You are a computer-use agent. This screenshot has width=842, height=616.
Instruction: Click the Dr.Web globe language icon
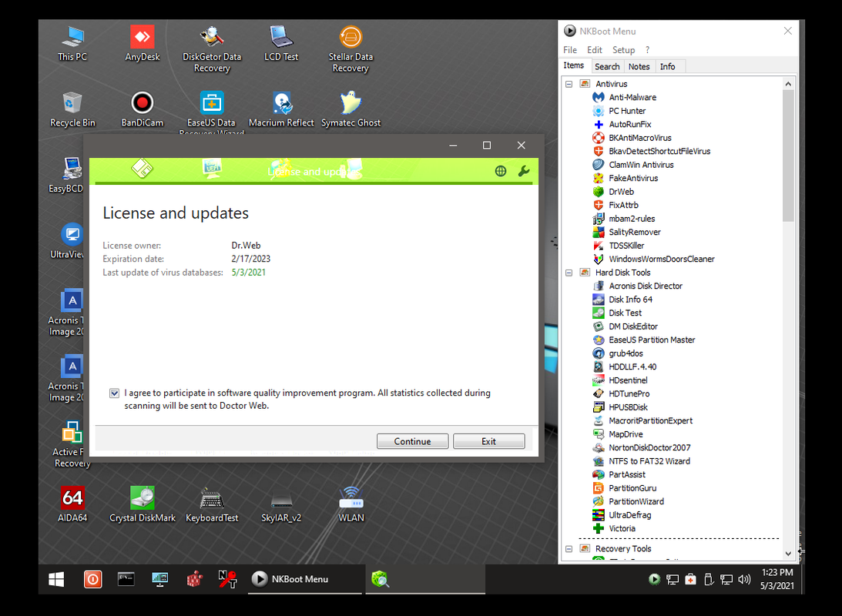point(501,171)
